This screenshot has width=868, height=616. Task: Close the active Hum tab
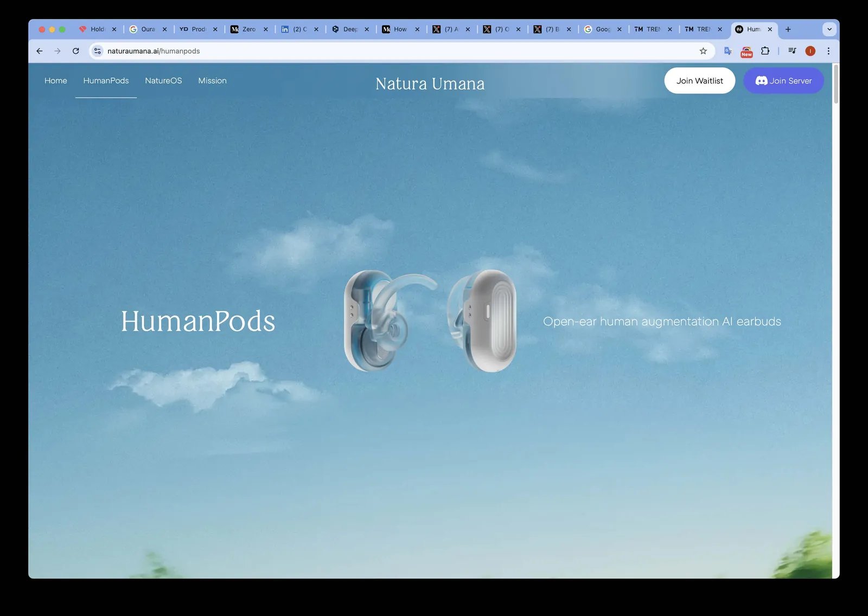tap(770, 29)
